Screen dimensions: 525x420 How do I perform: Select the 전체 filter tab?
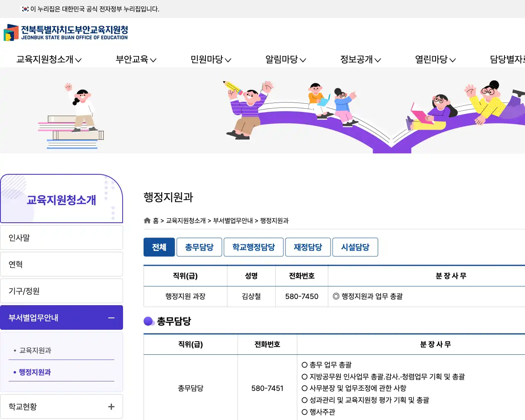click(159, 247)
